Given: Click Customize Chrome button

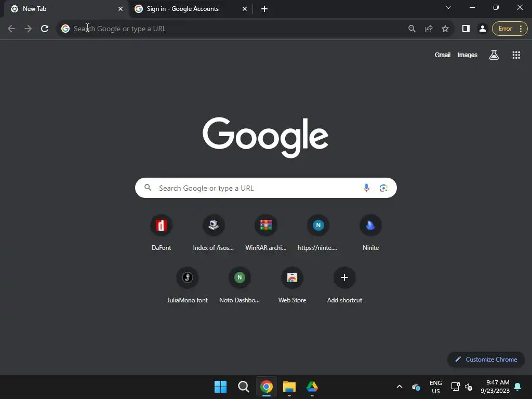Looking at the screenshot, I should pos(486,360).
